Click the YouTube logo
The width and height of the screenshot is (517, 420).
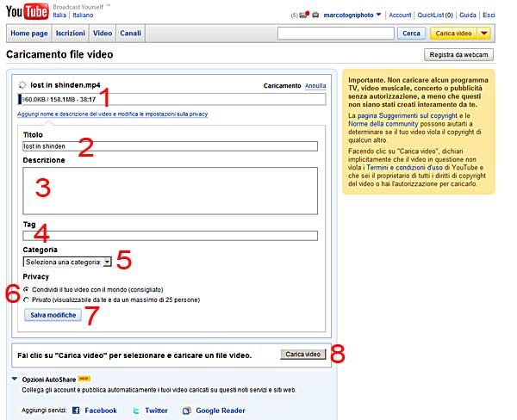tap(27, 12)
